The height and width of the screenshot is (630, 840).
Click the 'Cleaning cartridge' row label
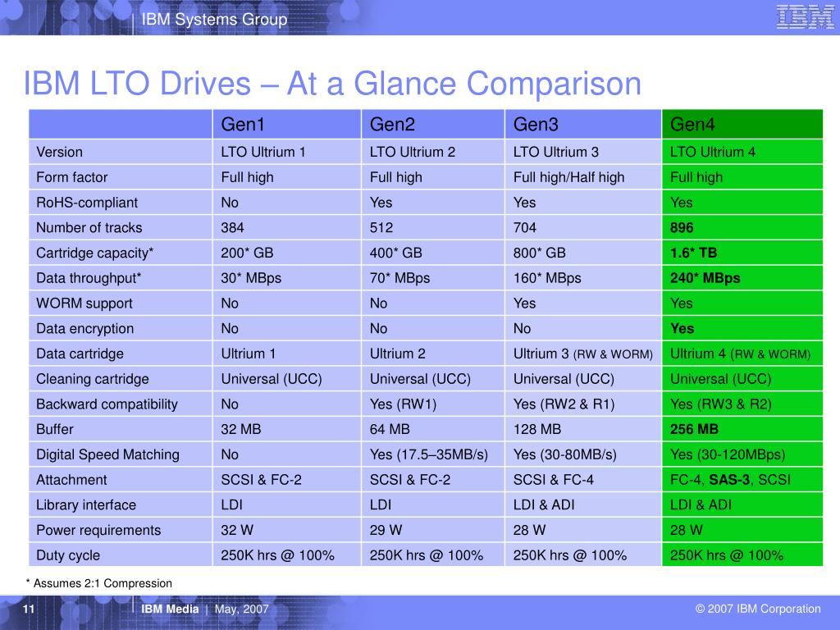pos(92,379)
